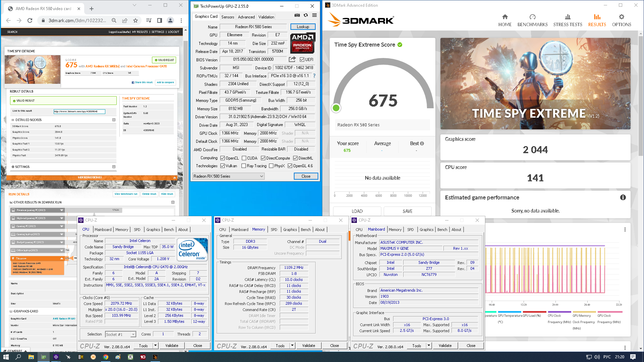Bookmark this page with the star icon
The width and height of the screenshot is (644, 362).
[136, 20]
